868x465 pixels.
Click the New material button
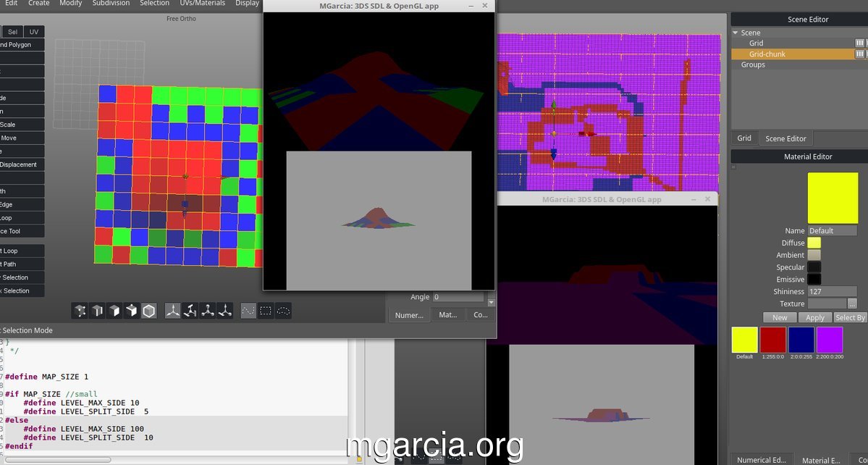pyautogui.click(x=780, y=318)
